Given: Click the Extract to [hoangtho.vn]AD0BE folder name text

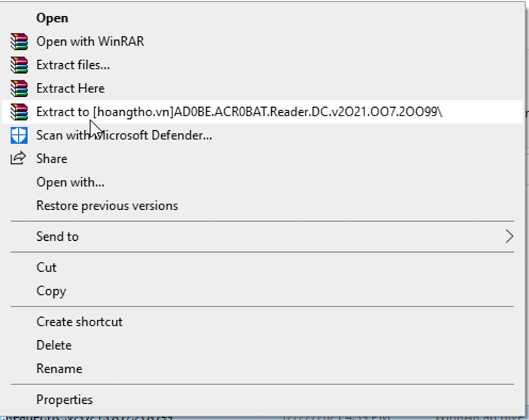Looking at the screenshot, I should (x=239, y=112).
